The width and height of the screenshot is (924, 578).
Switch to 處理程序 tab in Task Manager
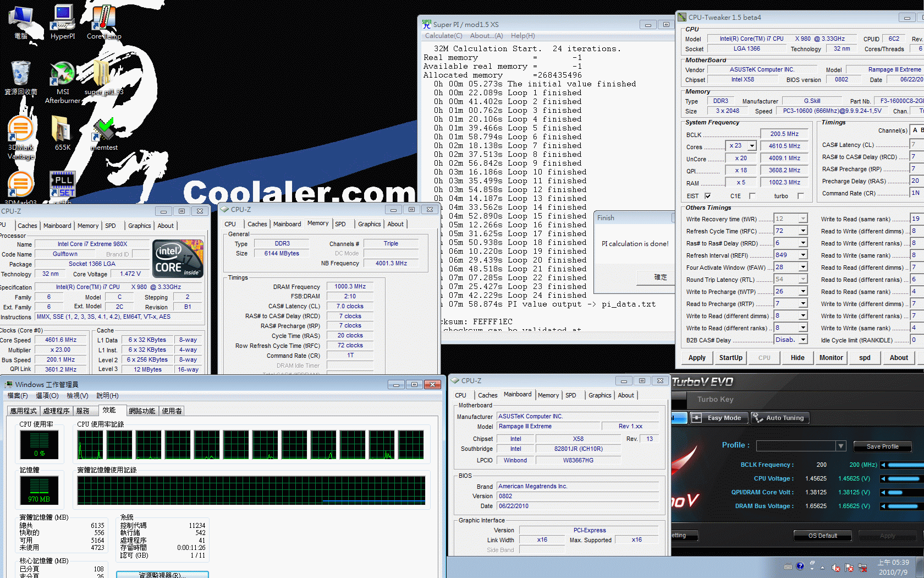click(x=56, y=411)
